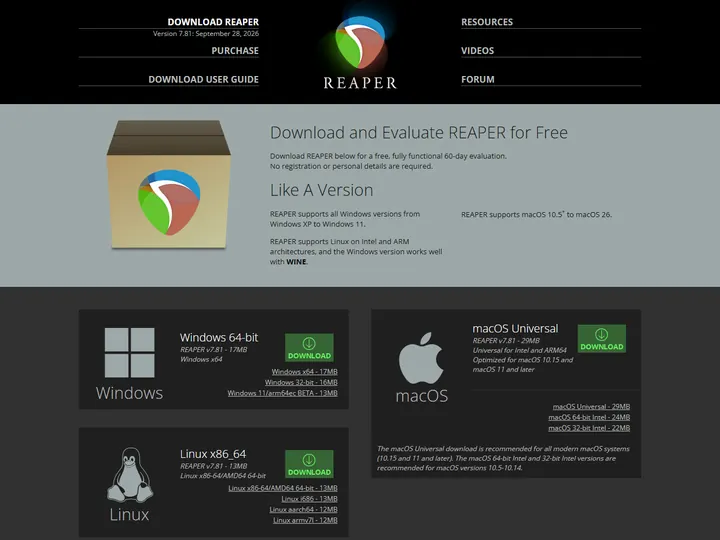Click the 'REAPER v7.81 - 13MB' Linux text
720x540 pixels.
214,466
